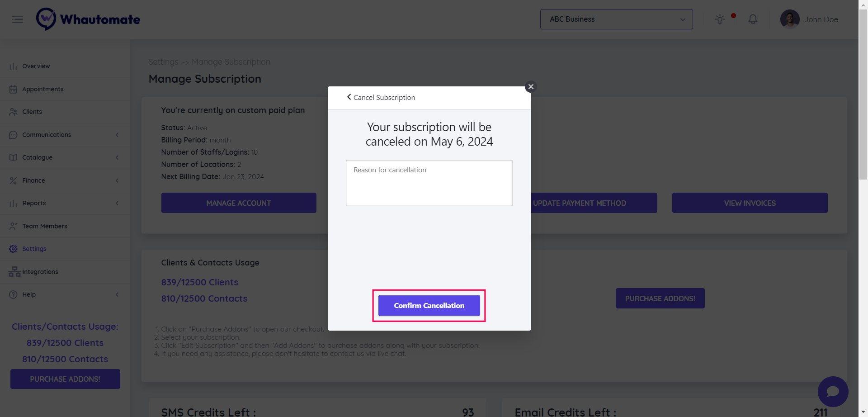Expand the Reports sidebar section
Image resolution: width=868 pixels, height=417 pixels.
pyautogui.click(x=117, y=203)
